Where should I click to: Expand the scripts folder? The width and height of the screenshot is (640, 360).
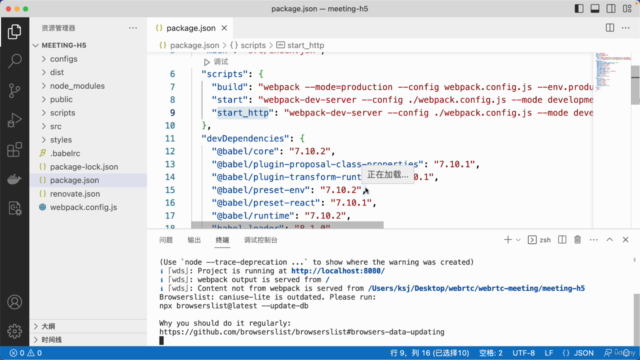88,113
